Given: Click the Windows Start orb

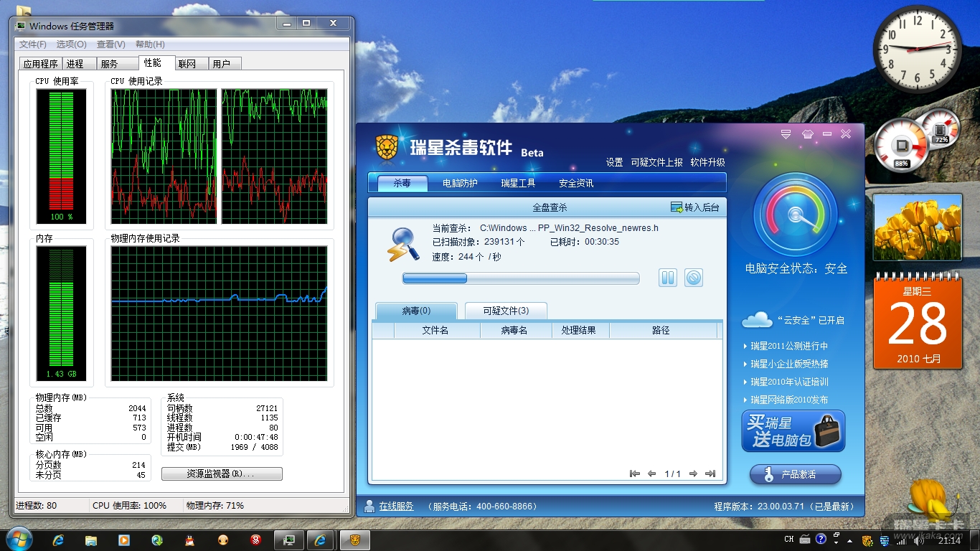Looking at the screenshot, I should (18, 540).
